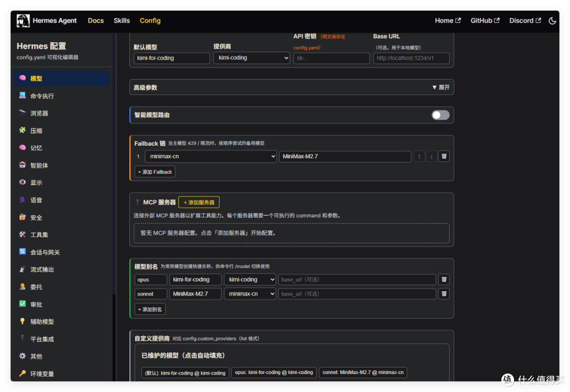
Task: Click the opus row base_url field
Action: pyautogui.click(x=357, y=280)
